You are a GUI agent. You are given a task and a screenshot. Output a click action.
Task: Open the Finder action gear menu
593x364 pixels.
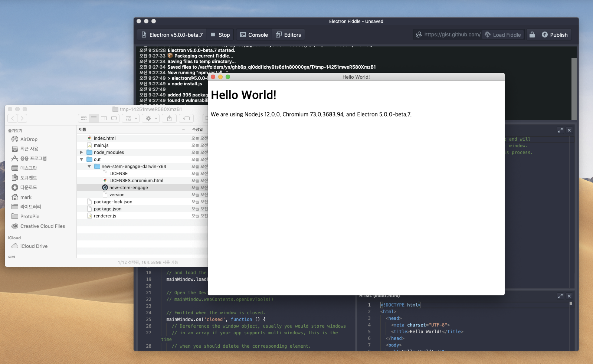click(x=151, y=118)
